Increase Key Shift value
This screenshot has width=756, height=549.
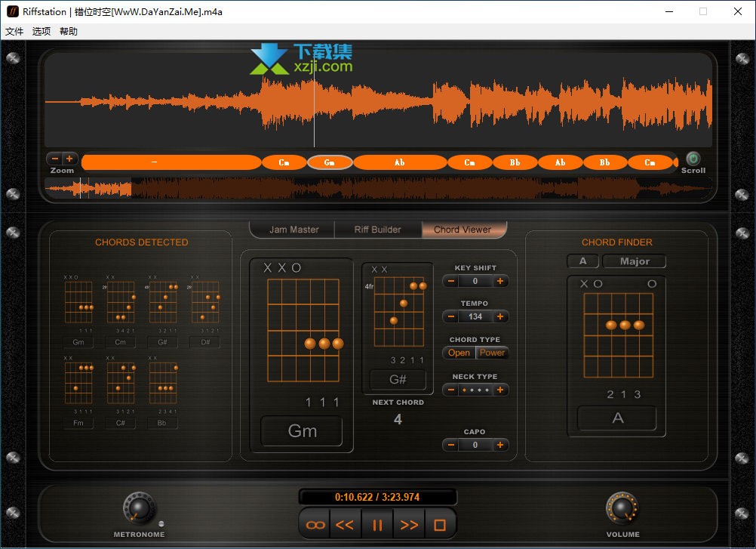coord(500,281)
